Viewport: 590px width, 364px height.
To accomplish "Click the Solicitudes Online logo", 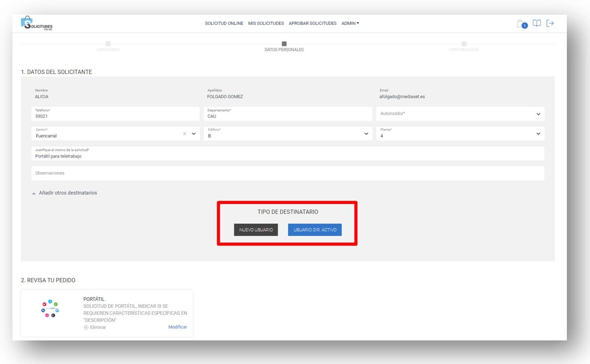I will [x=36, y=24].
